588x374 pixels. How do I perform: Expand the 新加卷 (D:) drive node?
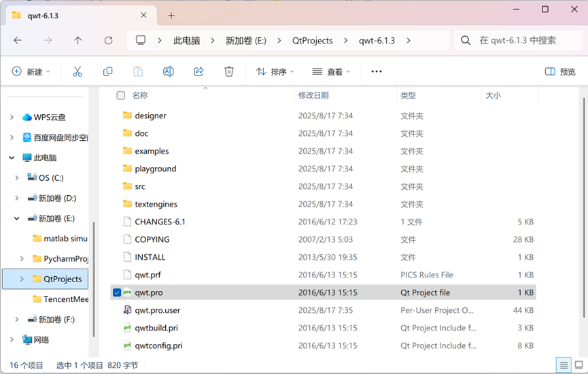pos(17,198)
